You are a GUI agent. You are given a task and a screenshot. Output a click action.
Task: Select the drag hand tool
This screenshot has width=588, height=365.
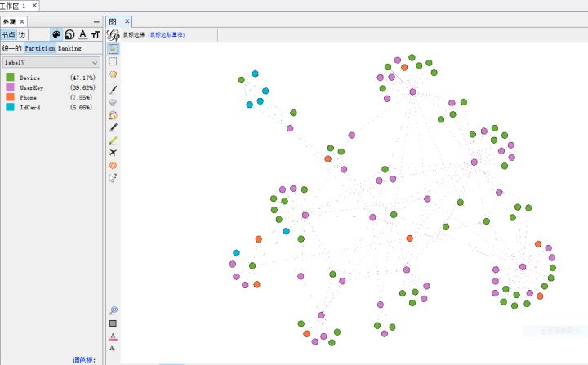tap(113, 74)
